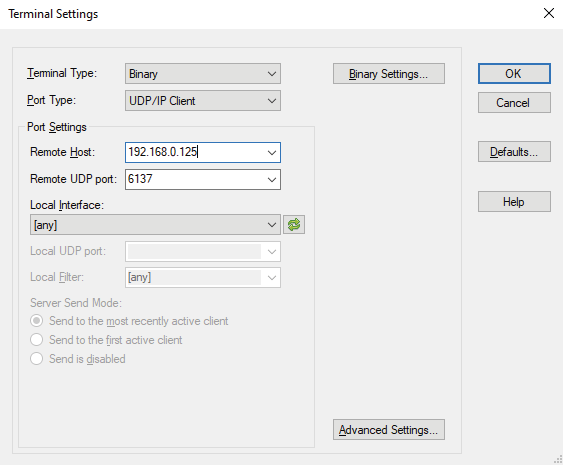
Task: Confirm with the OK button
Action: pos(514,74)
